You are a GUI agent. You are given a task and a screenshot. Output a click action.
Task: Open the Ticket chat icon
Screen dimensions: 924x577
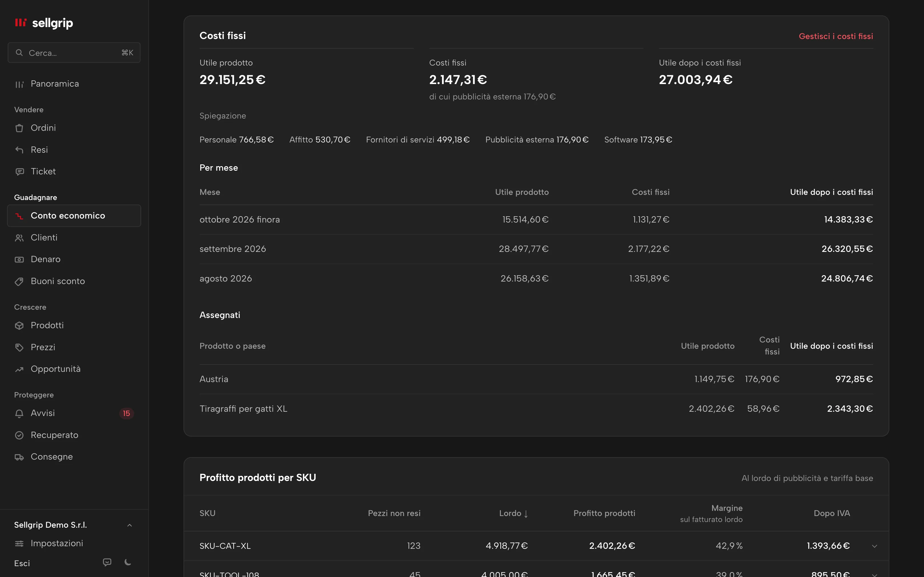click(19, 172)
